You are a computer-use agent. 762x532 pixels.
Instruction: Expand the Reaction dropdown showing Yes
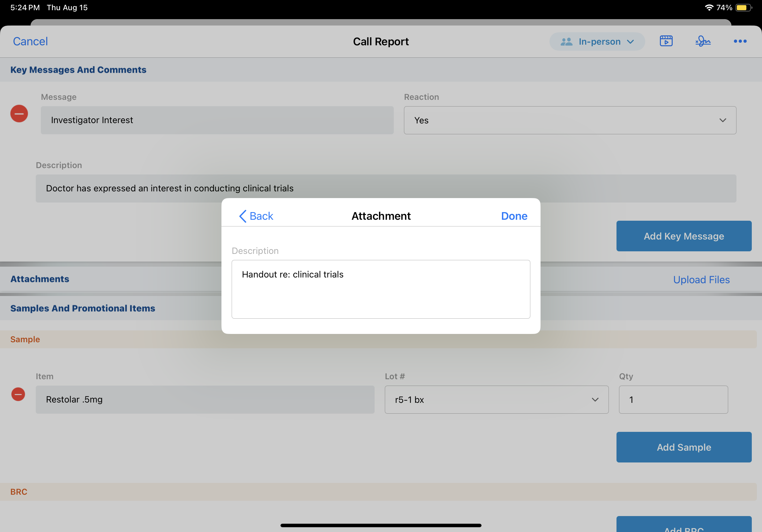tap(570, 120)
